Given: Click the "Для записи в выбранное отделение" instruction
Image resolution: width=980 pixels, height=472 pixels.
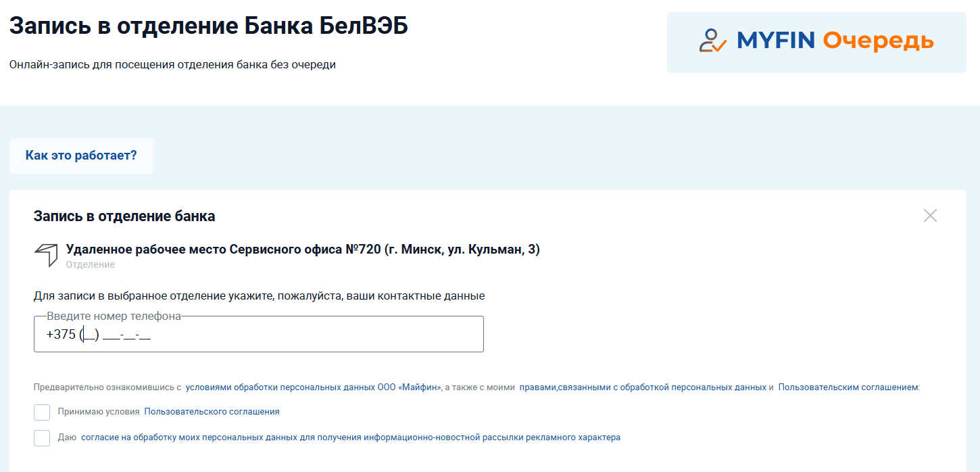Looking at the screenshot, I should [x=259, y=296].
